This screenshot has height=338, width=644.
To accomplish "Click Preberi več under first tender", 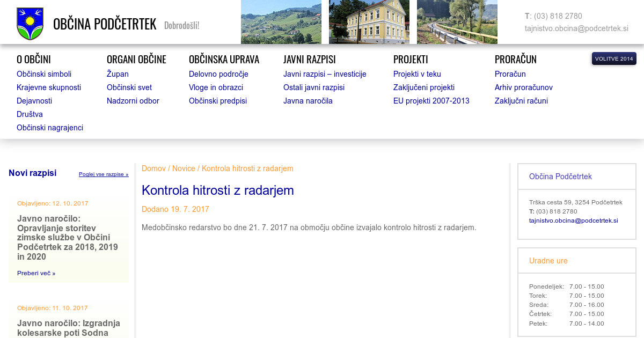I will tap(36, 273).
